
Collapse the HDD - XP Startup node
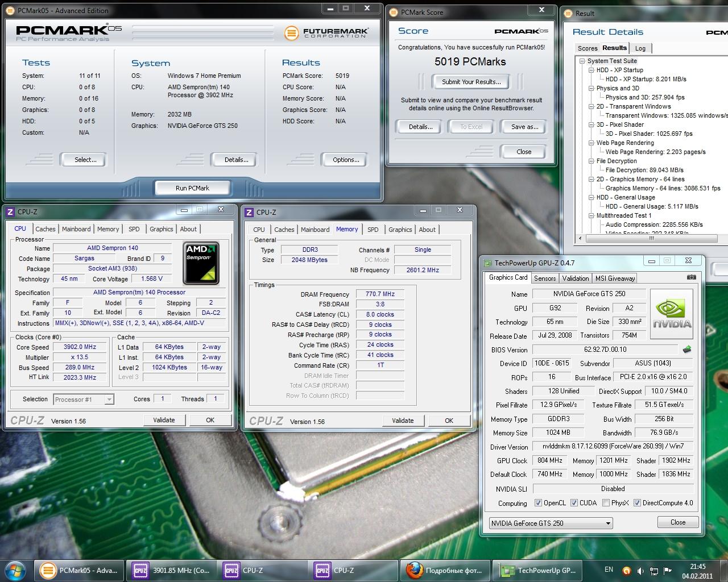[x=591, y=70]
